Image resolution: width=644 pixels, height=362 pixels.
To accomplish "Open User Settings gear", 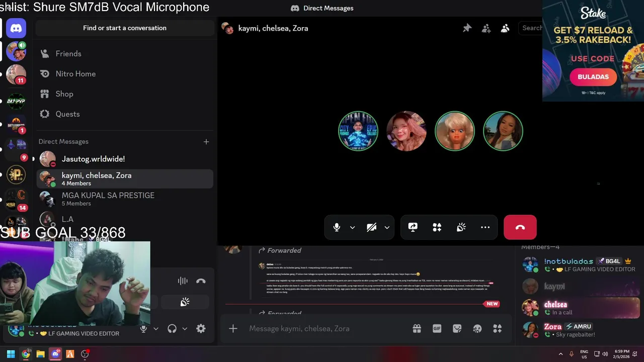I will (x=201, y=329).
